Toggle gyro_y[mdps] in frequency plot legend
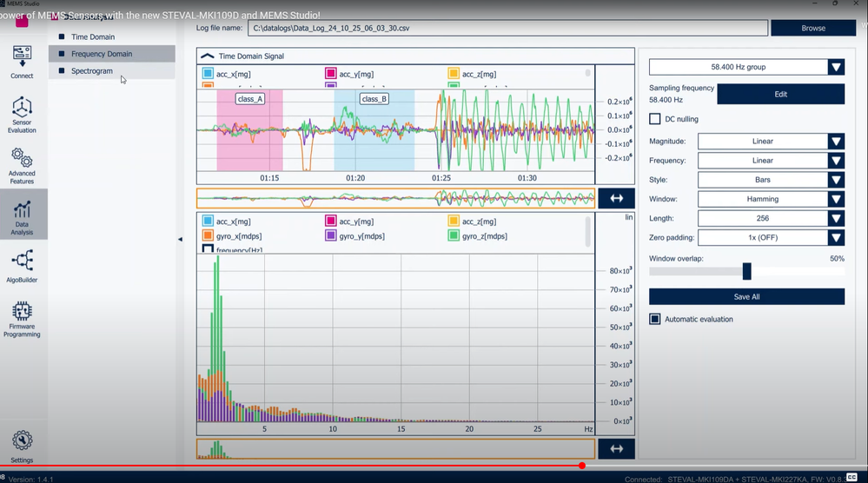 point(330,235)
